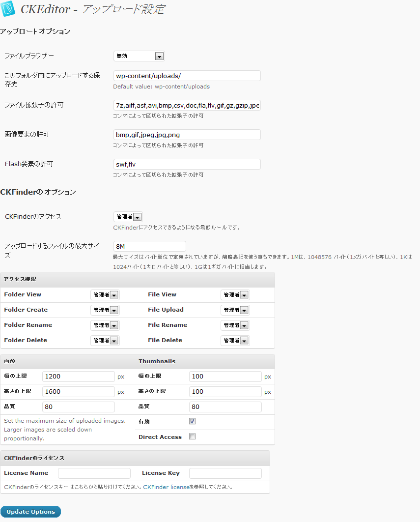Focus the Thumbnails 品質 field
This screenshot has width=420, height=522.
225,407
